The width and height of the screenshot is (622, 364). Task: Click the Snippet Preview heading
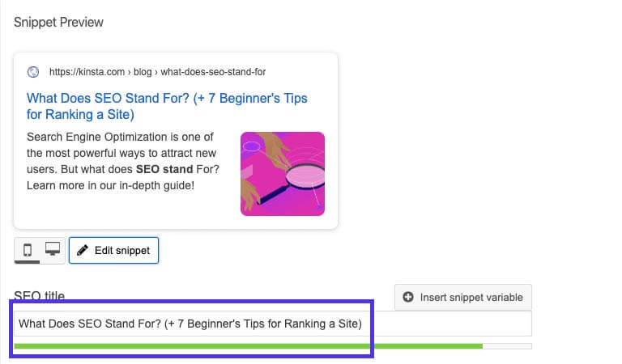[x=58, y=22]
